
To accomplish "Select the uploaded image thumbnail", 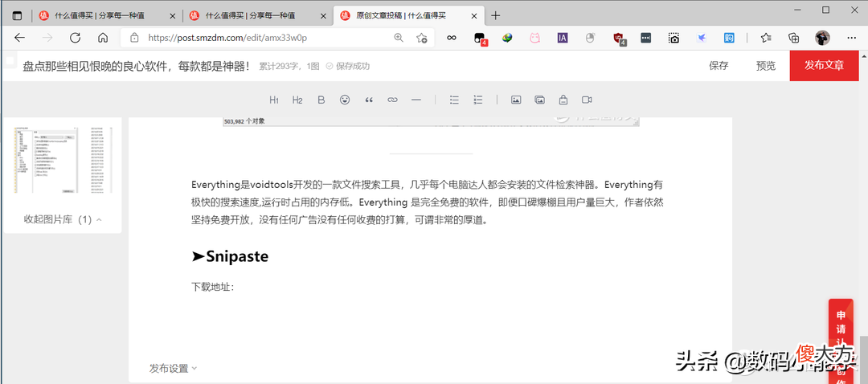I will 63,160.
